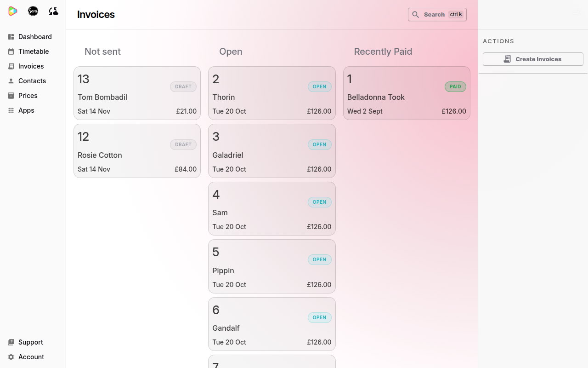Image resolution: width=588 pixels, height=368 pixels.
Task: Collapse the right actions panel
Action: pyautogui.click(x=577, y=13)
